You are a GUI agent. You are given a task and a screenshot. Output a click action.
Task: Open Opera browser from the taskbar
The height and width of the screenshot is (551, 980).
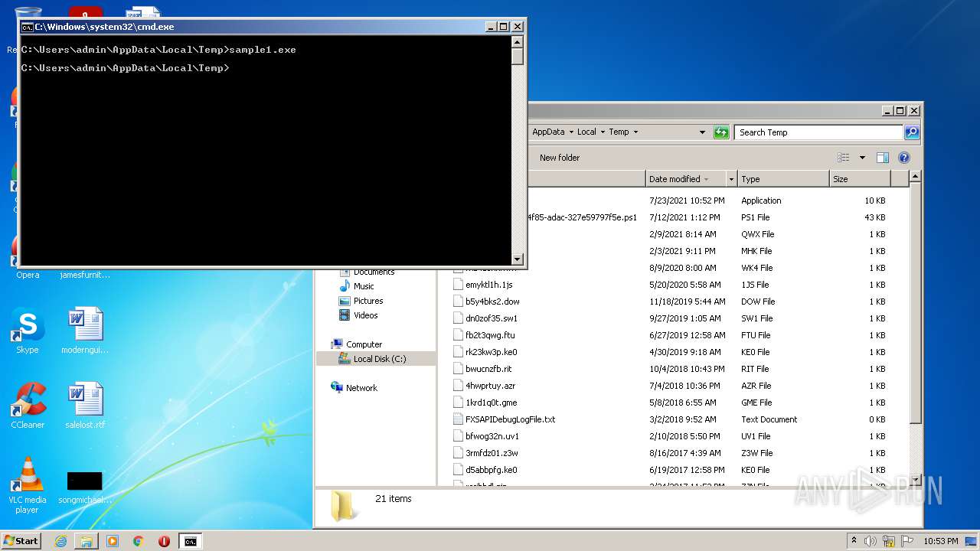tap(164, 541)
